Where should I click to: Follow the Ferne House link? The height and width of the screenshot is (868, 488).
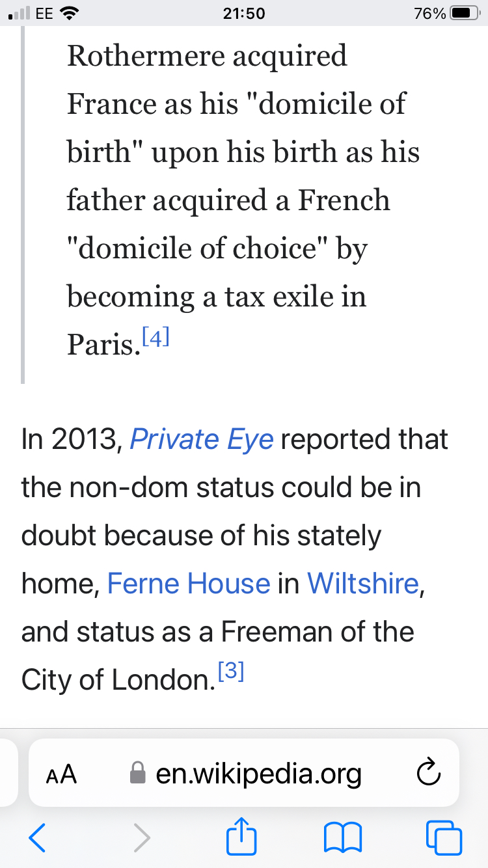(189, 584)
